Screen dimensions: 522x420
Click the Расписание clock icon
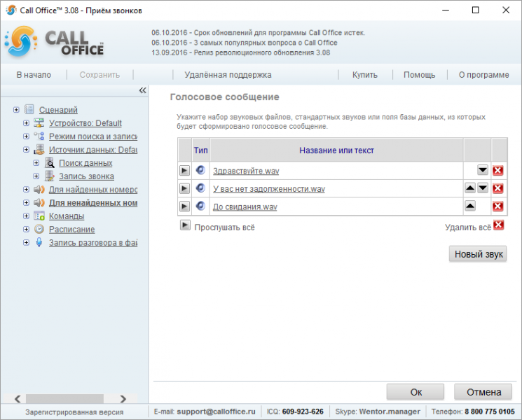tap(39, 229)
